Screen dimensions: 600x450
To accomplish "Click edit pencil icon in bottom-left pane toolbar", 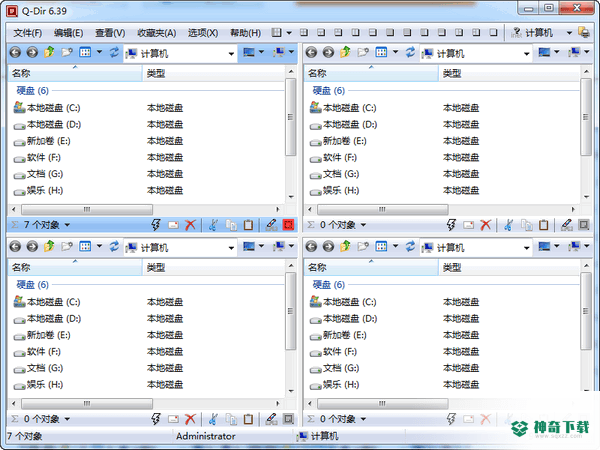I will tap(271, 419).
